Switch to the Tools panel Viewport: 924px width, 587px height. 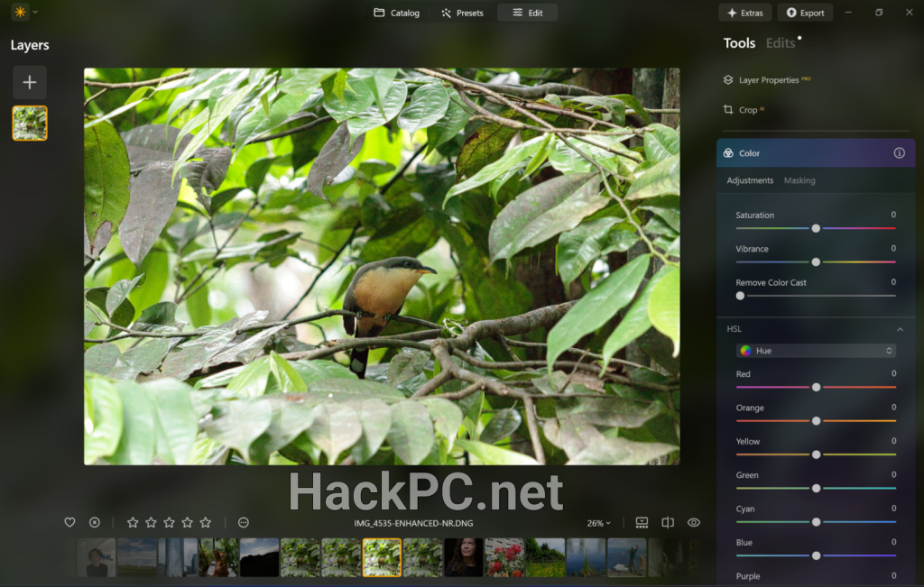(x=739, y=43)
